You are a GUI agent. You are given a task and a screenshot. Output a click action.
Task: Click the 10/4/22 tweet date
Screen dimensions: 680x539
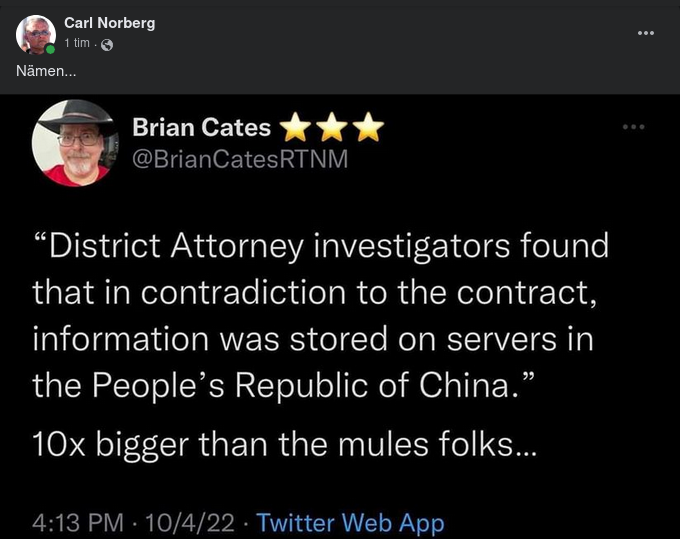click(191, 522)
